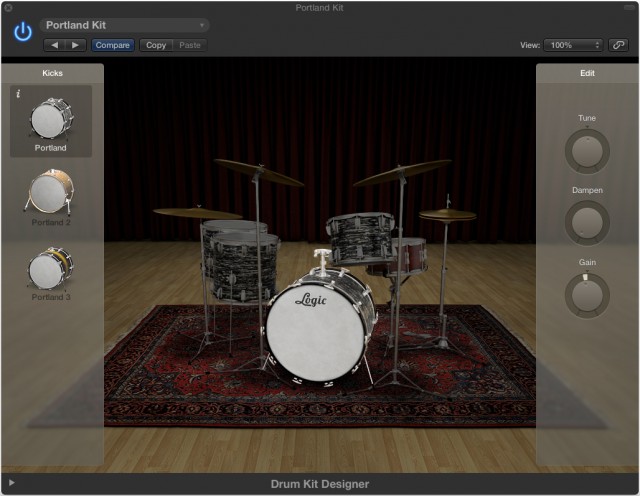Viewport: 640px width, 496px height.
Task: Go to the previous preset arrow
Action: [x=54, y=45]
